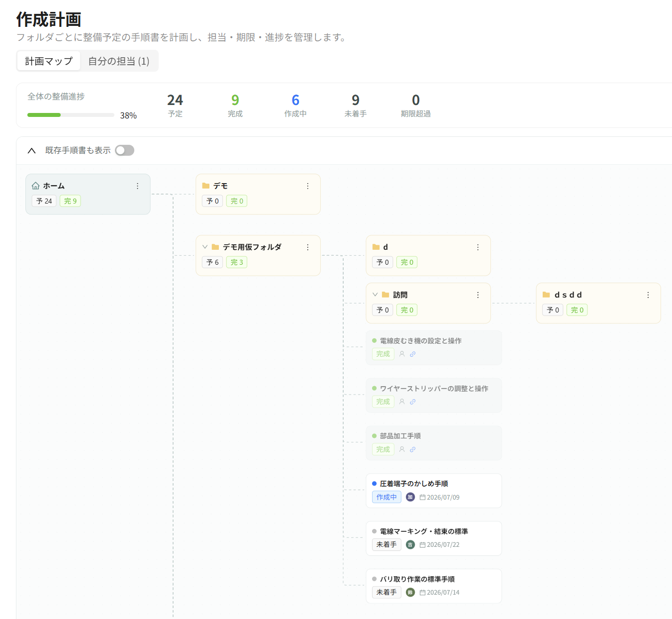Click the overall progress bar at 38%
Viewport: 672px width, 619px height.
pyautogui.click(x=71, y=115)
